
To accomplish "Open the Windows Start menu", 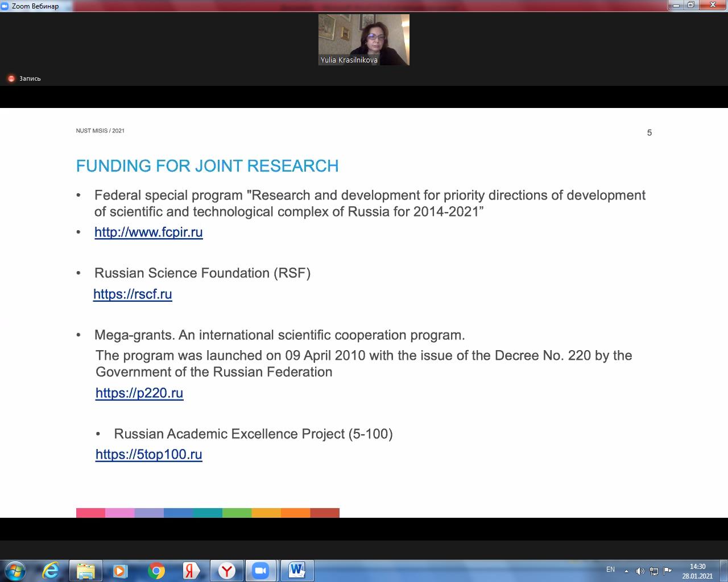I will pos(15,570).
